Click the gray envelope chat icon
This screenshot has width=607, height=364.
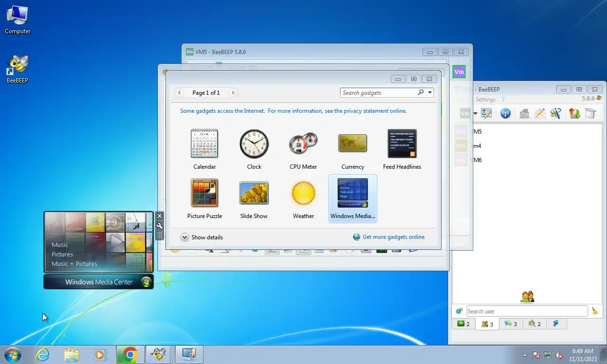pos(524,113)
